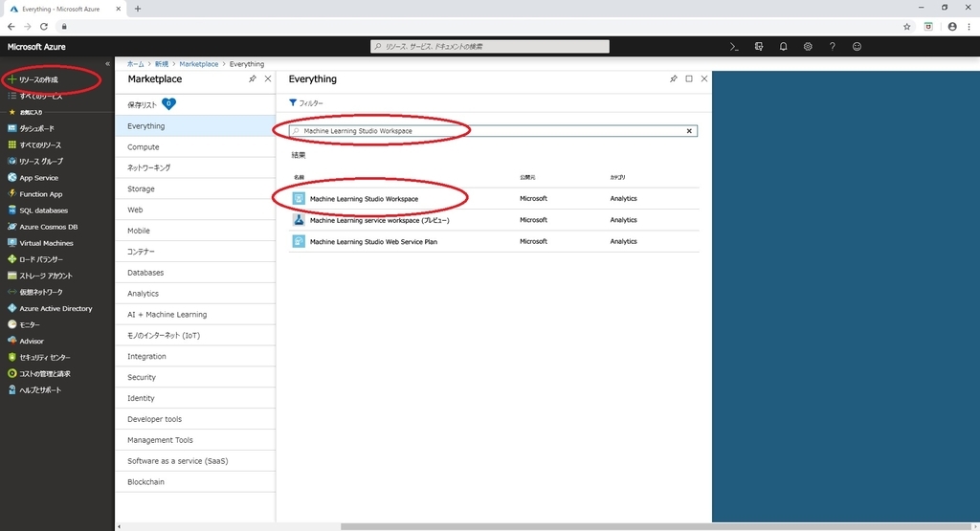
Task: Click the Dashboard sidebar icon
Action: point(11,128)
